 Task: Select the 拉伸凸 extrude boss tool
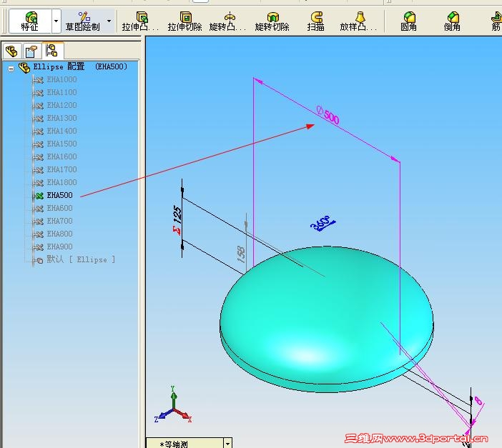point(140,21)
